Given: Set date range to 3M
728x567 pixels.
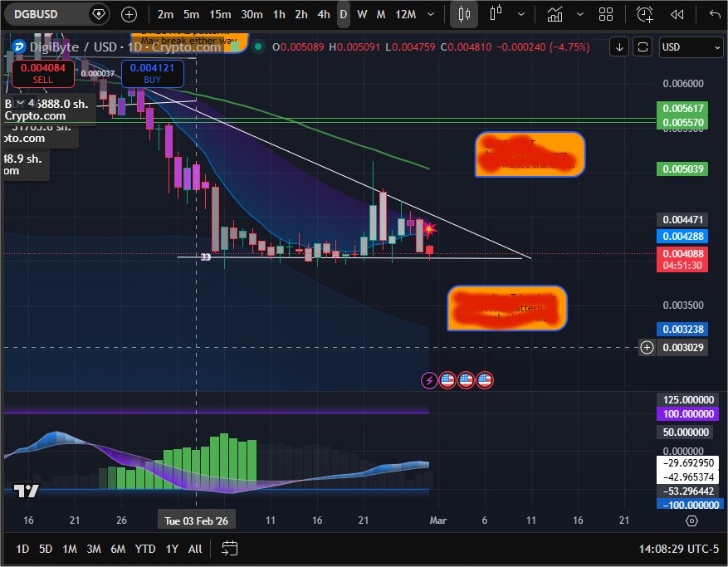Looking at the screenshot, I should click(94, 550).
